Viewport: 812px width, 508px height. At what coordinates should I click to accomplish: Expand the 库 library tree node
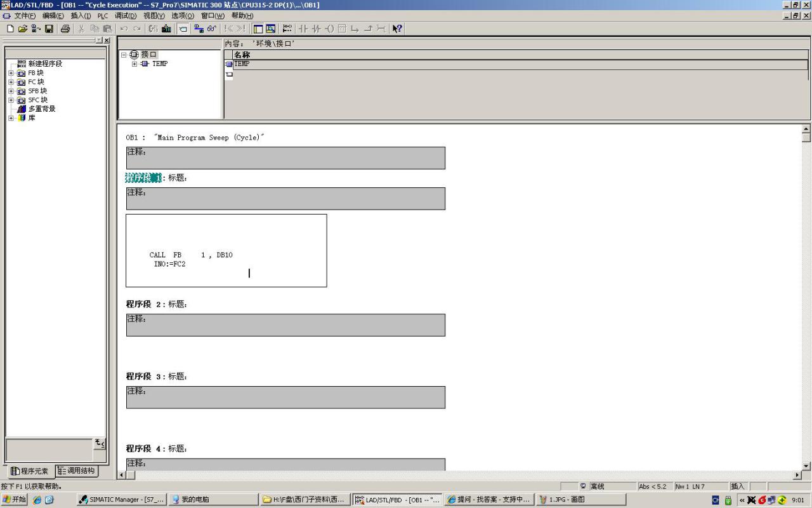point(11,118)
